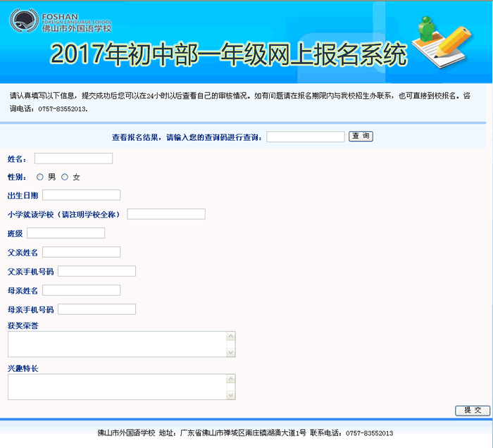Click the 查询 query button
This screenshot has width=493, height=448.
point(361,137)
